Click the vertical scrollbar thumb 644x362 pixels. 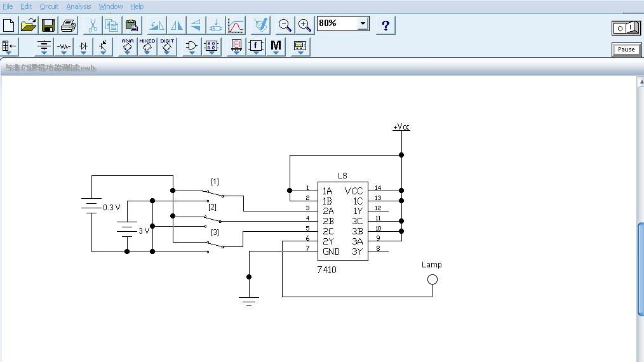[x=640, y=267]
